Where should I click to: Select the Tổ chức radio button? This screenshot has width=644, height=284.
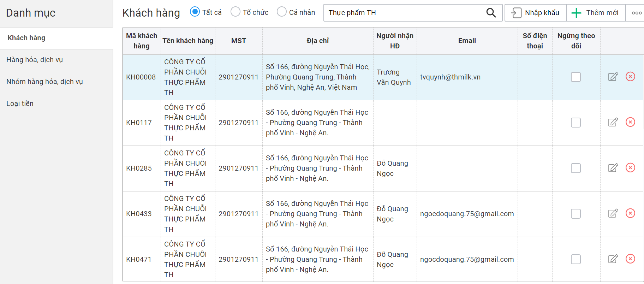pos(235,12)
